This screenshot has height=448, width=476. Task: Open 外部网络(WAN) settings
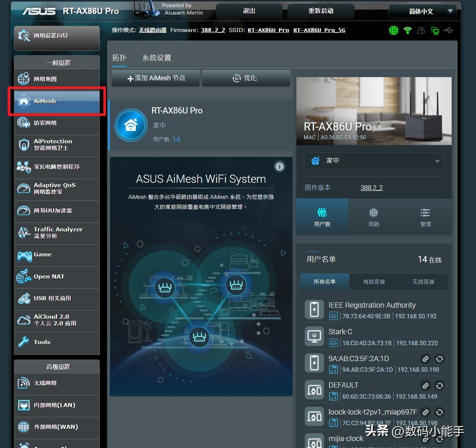pyautogui.click(x=57, y=427)
